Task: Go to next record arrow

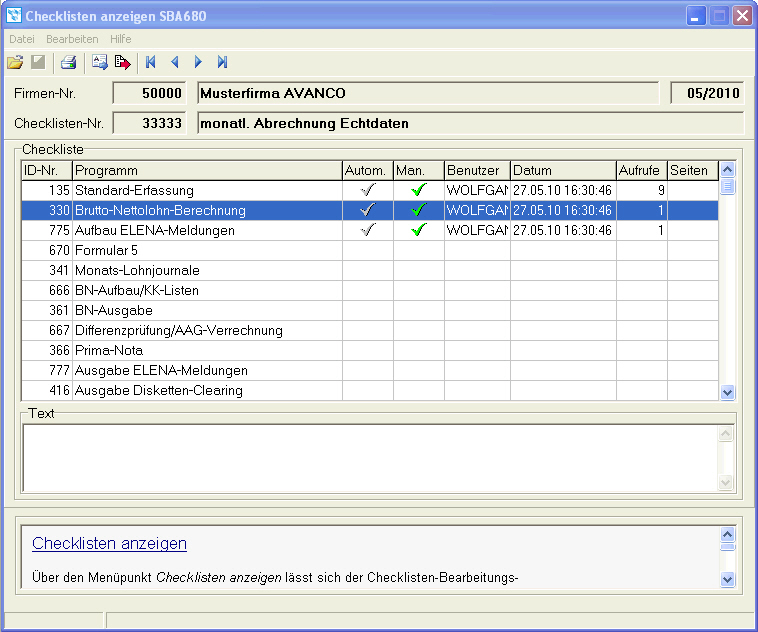Action: click(x=198, y=62)
